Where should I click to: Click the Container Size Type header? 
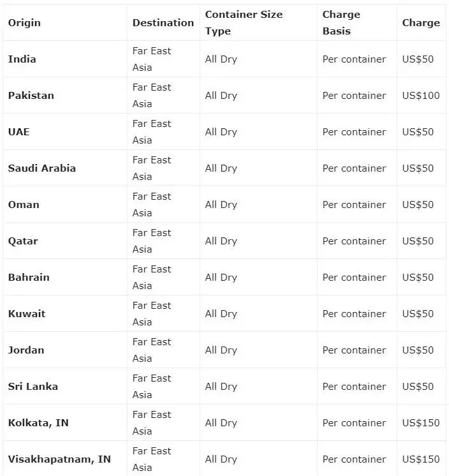click(244, 22)
